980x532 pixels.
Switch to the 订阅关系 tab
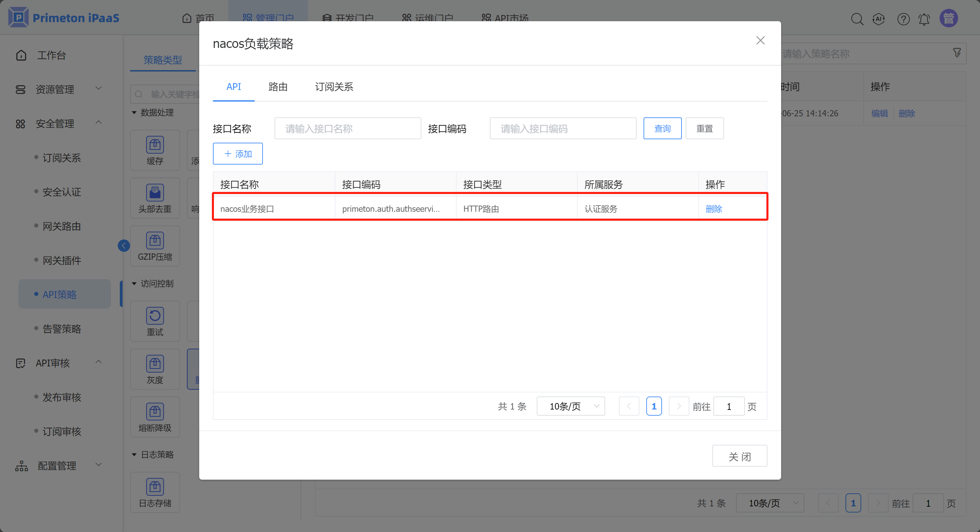334,87
